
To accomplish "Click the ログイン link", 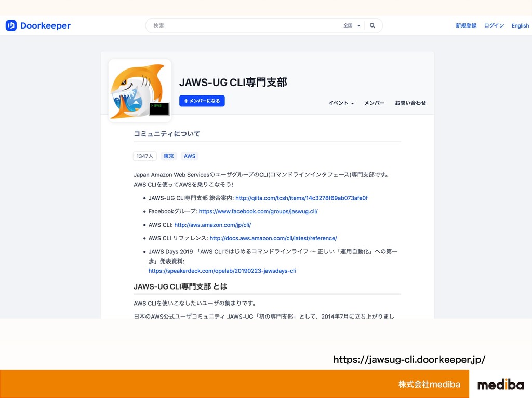I will click(x=494, y=26).
